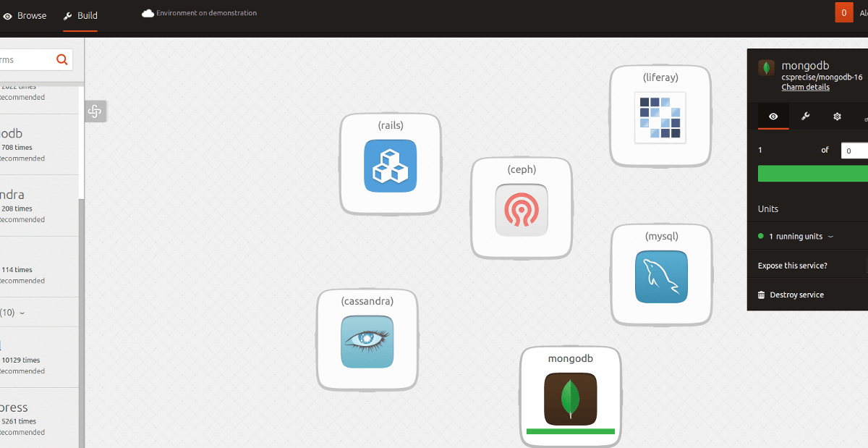Click the Browse eye icon in header
The height and width of the screenshot is (448, 868).
click(x=7, y=16)
